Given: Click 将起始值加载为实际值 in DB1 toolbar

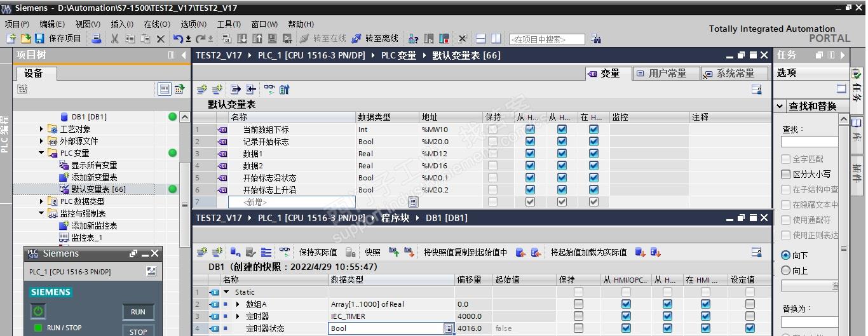Looking at the screenshot, I should (x=588, y=252).
